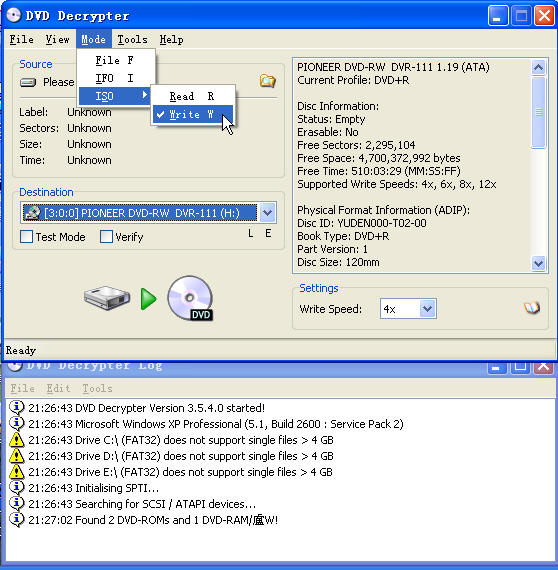
Task: Choose Read from the ISO submenu
Action: pyautogui.click(x=193, y=96)
